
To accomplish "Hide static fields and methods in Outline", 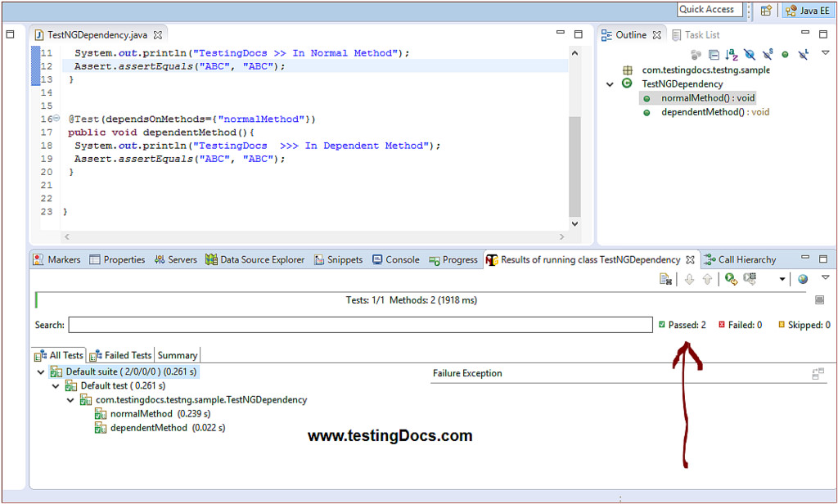I will [x=767, y=54].
